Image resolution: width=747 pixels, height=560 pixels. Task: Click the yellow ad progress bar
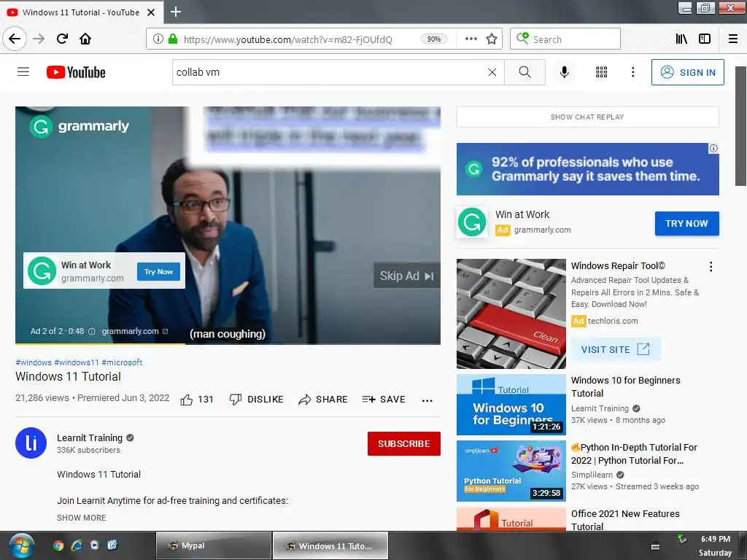pos(100,343)
